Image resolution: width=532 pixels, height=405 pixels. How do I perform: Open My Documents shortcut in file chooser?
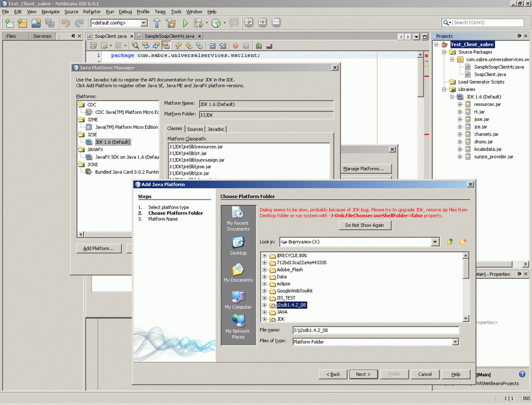238,272
